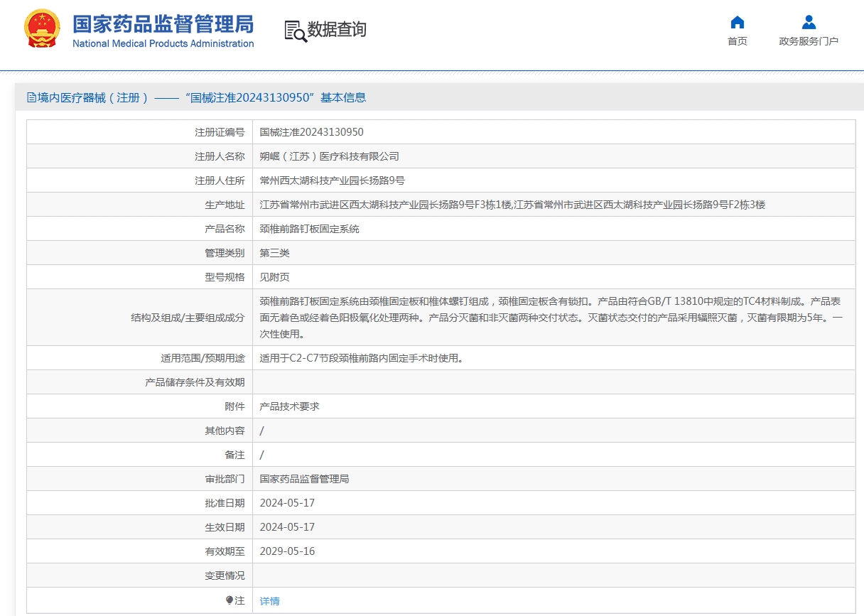This screenshot has width=864, height=616.
Task: Click the 结构及组成 description paragraph
Action: 551,318
